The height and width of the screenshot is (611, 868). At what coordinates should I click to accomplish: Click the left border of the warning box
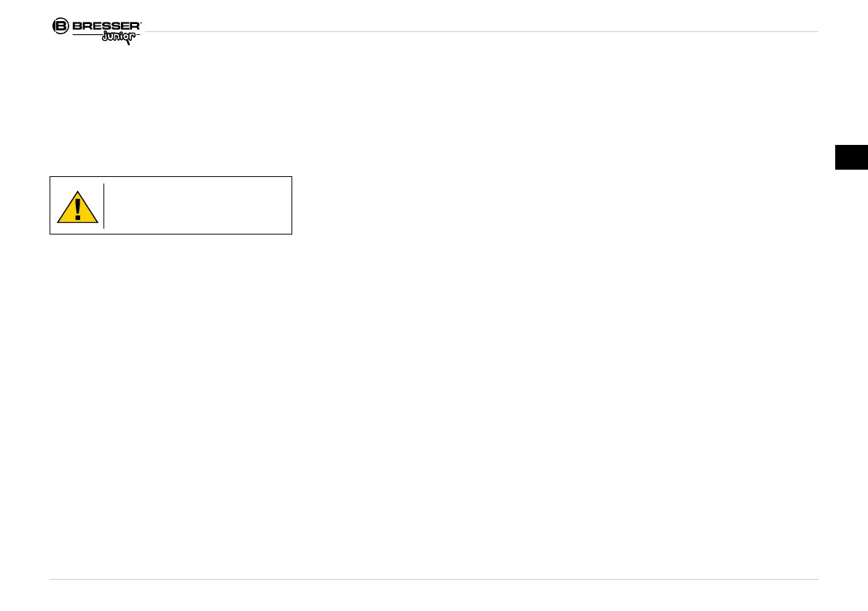pos(50,205)
